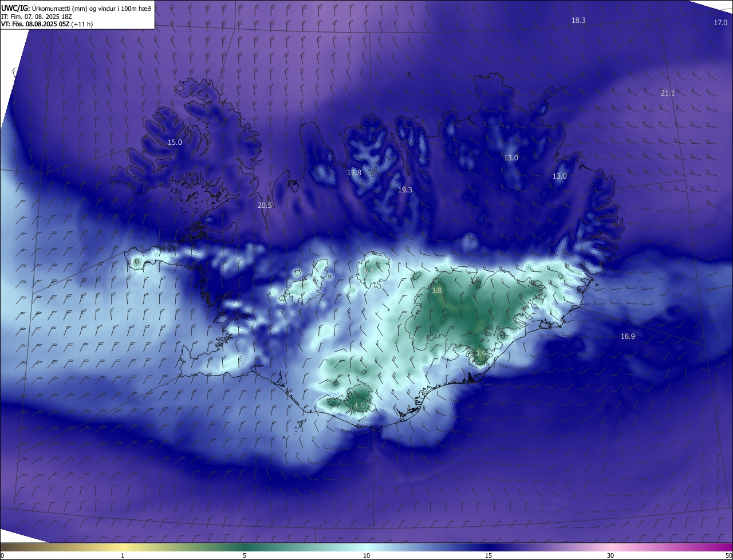Select the IT: Fim. 07.08.2025 18Z line
Image resolution: width=733 pixels, height=560 pixels.
click(36, 17)
